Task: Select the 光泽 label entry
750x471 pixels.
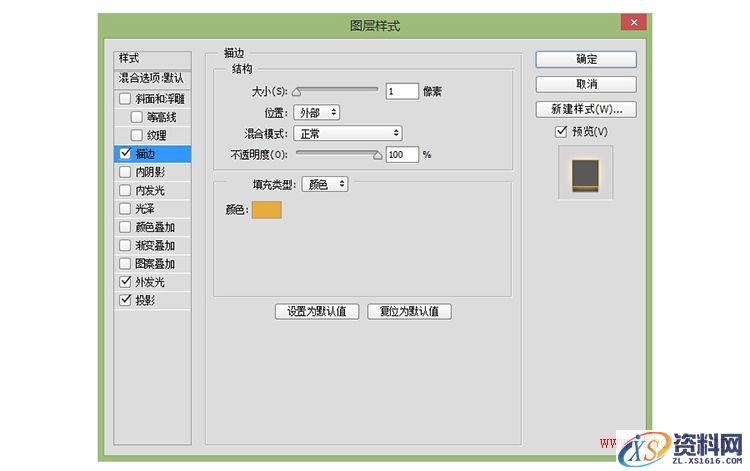Action: pos(145,209)
